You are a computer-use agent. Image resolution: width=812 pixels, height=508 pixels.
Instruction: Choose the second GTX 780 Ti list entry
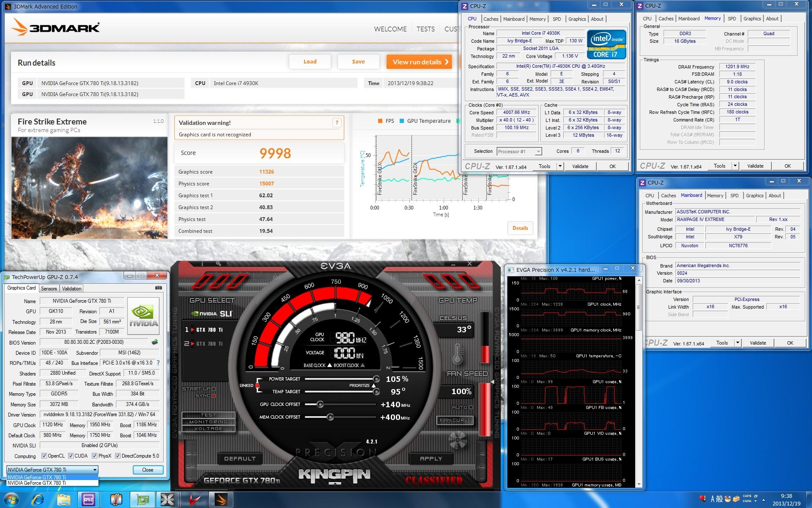[x=52, y=483]
